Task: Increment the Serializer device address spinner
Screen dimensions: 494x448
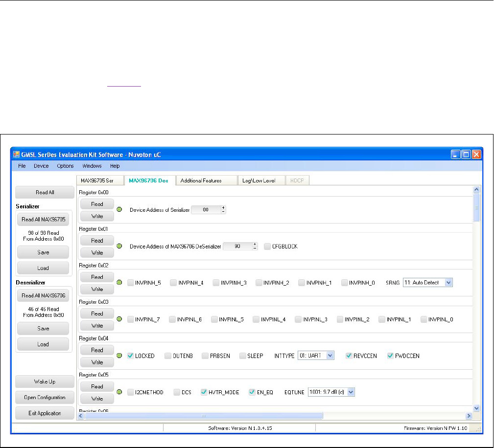Action: tap(224, 207)
